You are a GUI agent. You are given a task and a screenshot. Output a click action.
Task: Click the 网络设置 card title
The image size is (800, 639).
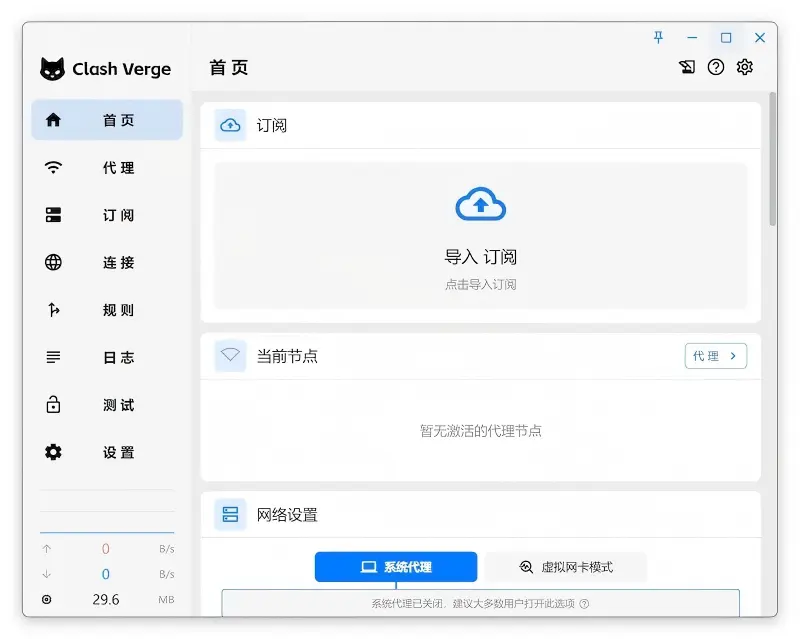pos(287,514)
